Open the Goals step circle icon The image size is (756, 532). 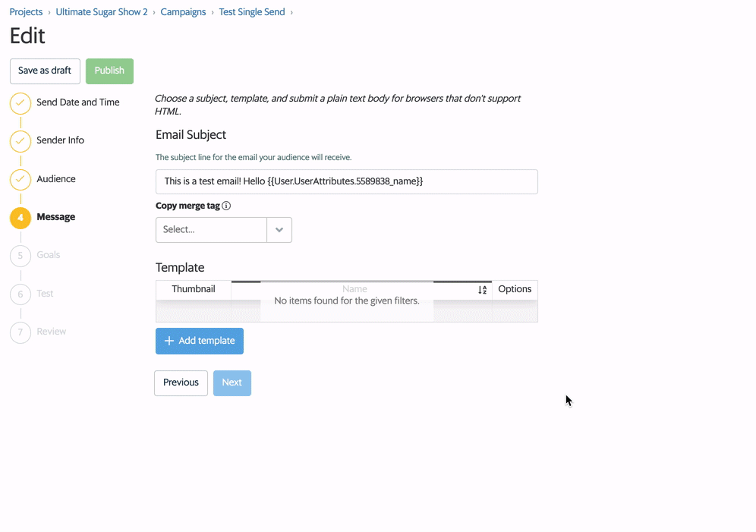click(x=20, y=256)
